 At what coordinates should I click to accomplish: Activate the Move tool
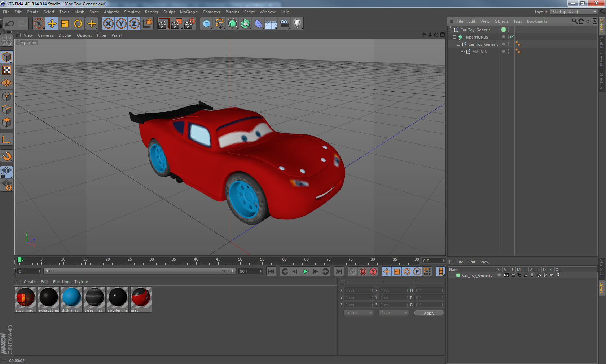52,24
